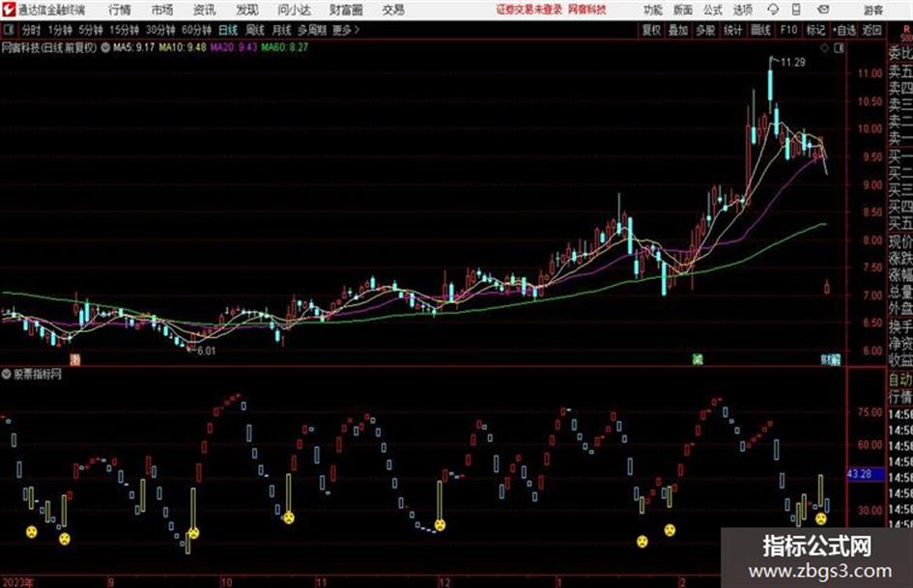Screen dimensions: 913x588
Task: Click the 6.01 low price label
Action: click(x=206, y=351)
